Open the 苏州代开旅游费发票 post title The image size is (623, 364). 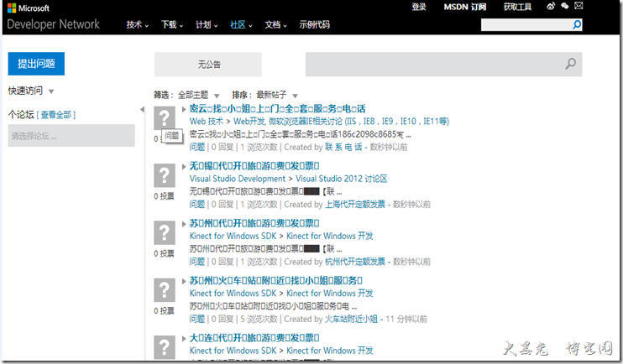coord(254,223)
